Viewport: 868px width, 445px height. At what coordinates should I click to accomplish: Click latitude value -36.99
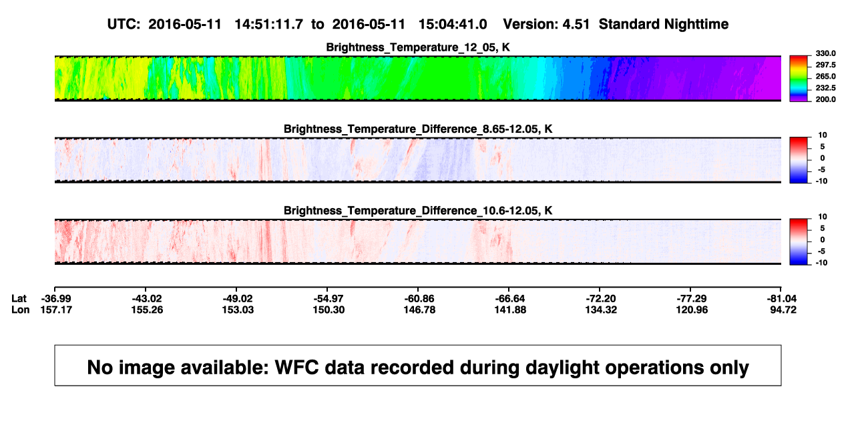(x=55, y=298)
